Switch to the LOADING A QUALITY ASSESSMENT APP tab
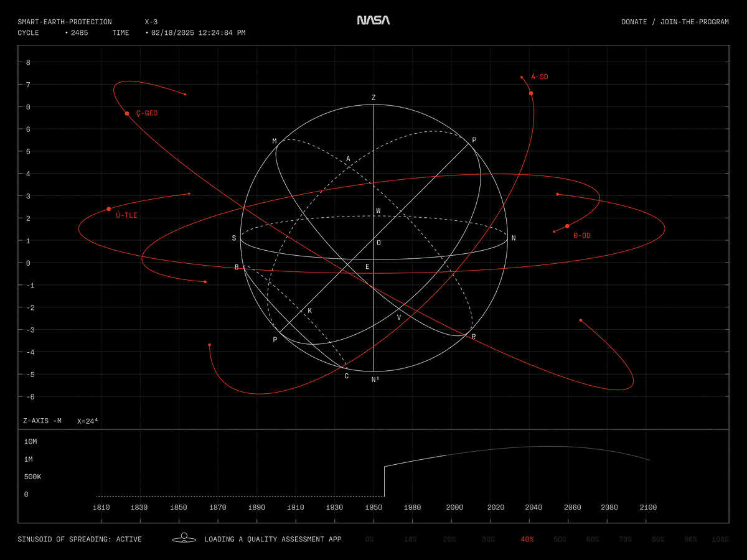The height and width of the screenshot is (560, 747). [273, 539]
